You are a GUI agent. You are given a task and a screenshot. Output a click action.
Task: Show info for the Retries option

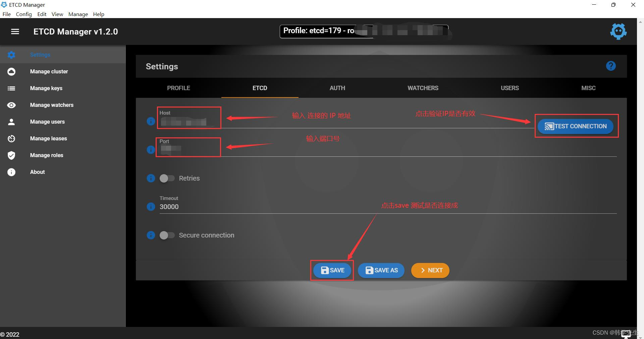tap(151, 178)
